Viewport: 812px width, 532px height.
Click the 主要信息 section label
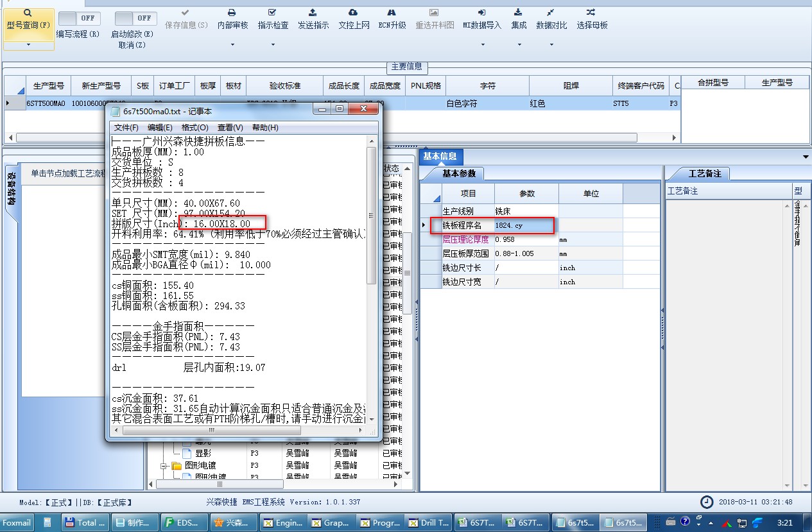coord(407,66)
